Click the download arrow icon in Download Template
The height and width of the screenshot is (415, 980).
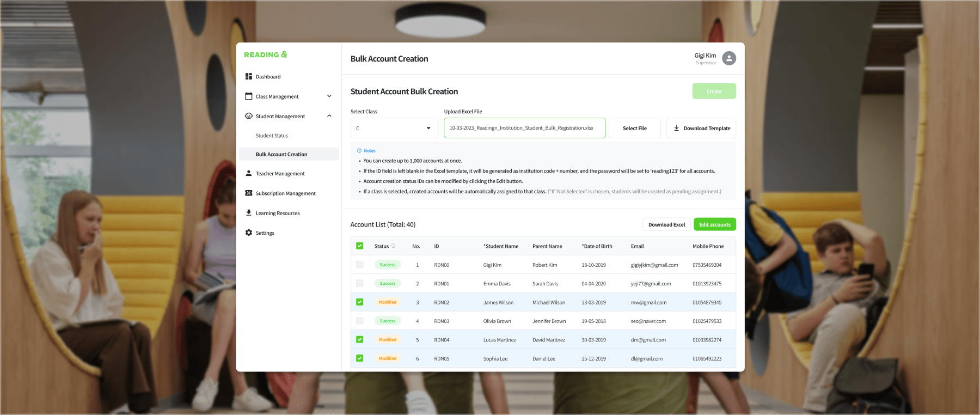coord(676,128)
